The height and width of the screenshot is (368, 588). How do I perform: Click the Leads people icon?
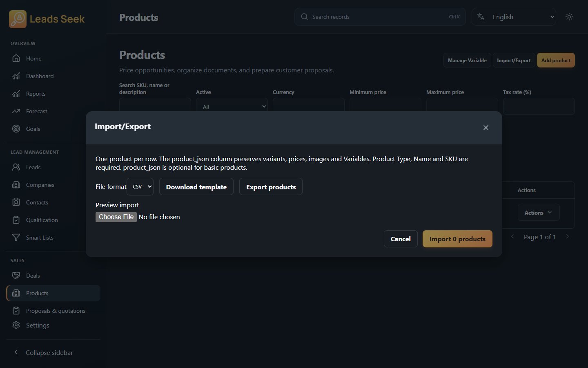pyautogui.click(x=16, y=167)
